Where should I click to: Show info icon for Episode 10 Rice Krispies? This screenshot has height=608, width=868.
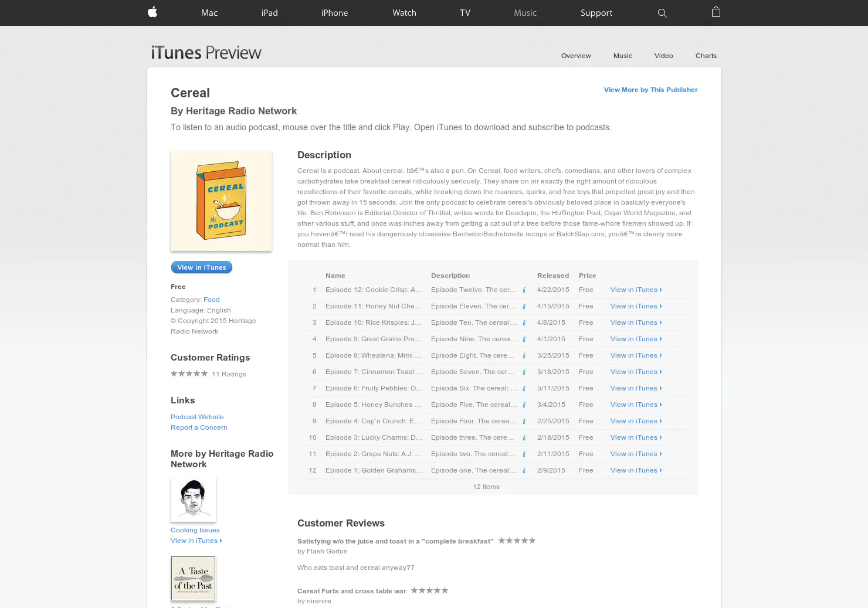point(524,323)
